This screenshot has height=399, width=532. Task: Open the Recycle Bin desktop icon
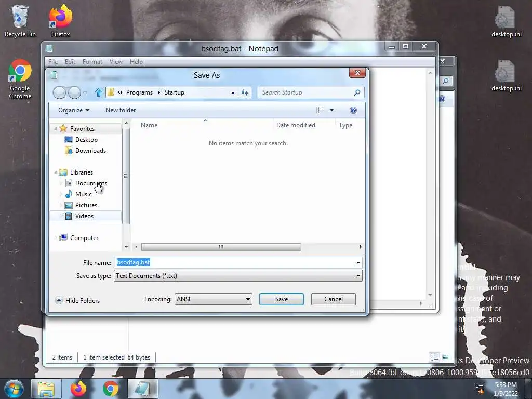click(20, 20)
